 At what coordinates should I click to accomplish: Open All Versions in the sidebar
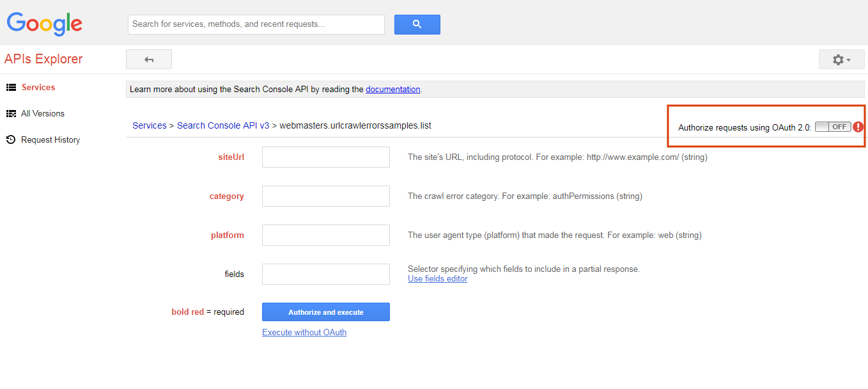(x=43, y=113)
